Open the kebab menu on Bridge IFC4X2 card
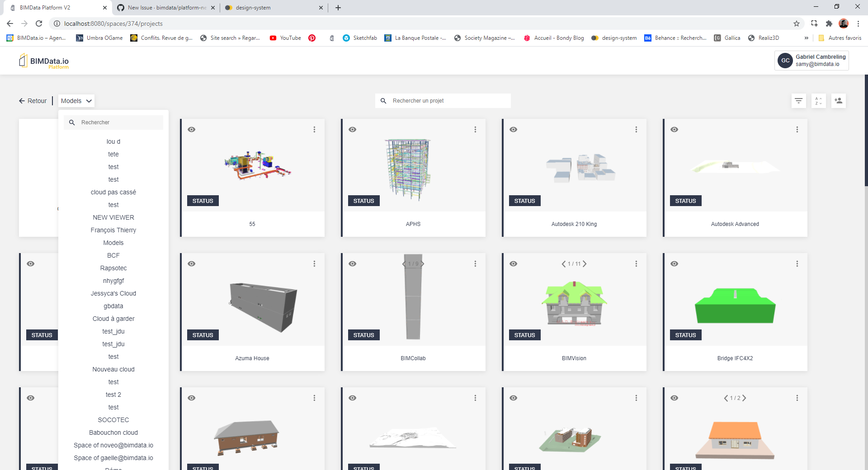 tap(797, 263)
